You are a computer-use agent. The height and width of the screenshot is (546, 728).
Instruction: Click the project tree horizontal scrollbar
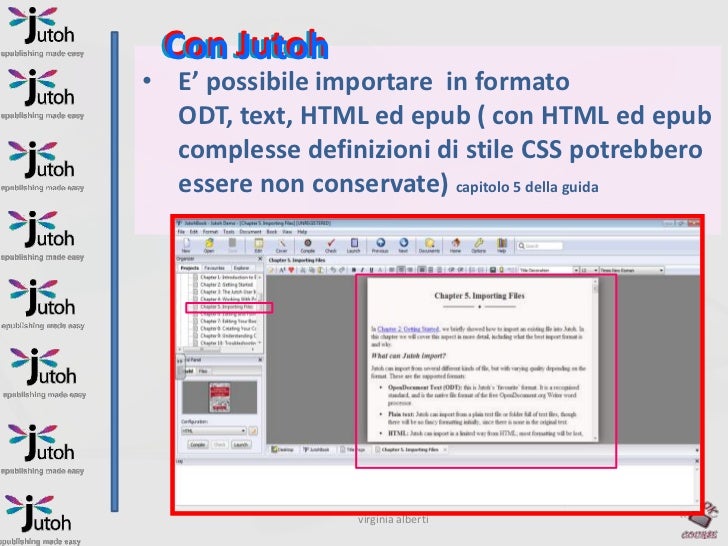[217, 349]
